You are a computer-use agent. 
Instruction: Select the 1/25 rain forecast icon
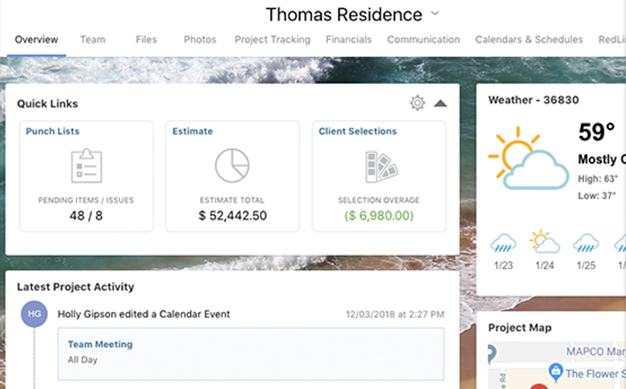point(586,243)
